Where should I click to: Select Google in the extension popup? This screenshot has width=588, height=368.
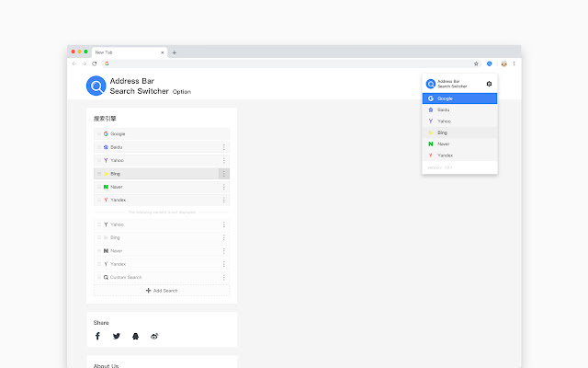[459, 98]
